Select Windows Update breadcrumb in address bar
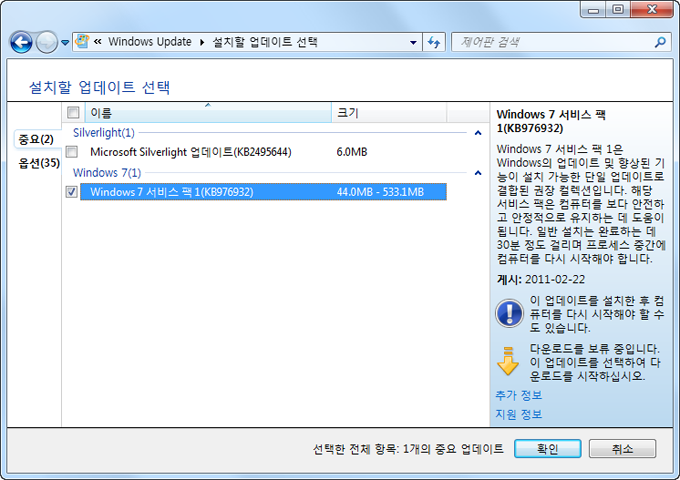The width and height of the screenshot is (680, 480). point(150,42)
